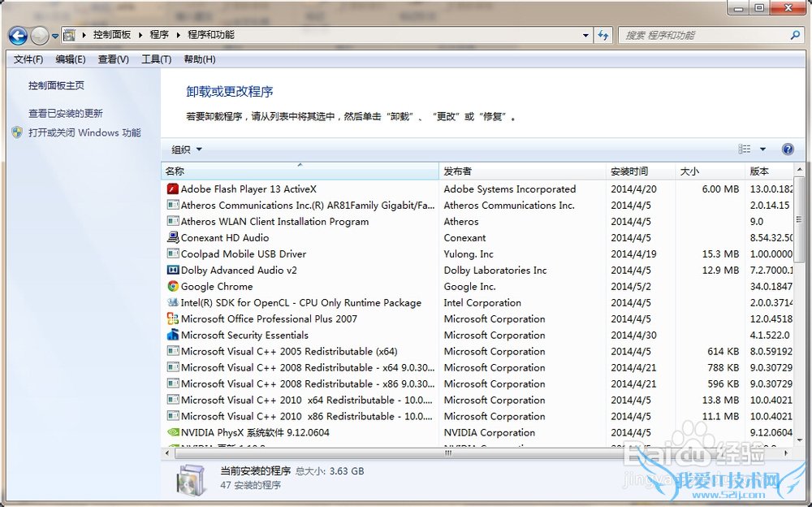812x507 pixels.
Task: Select NVIDIA PhysX 系统软件 icon
Action: click(172, 431)
